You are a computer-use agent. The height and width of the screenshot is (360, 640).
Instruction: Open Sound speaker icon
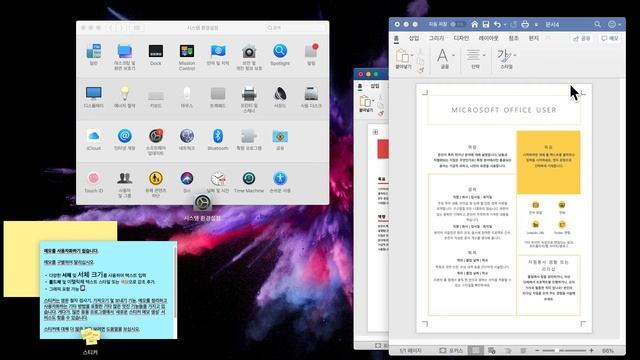[x=280, y=93]
